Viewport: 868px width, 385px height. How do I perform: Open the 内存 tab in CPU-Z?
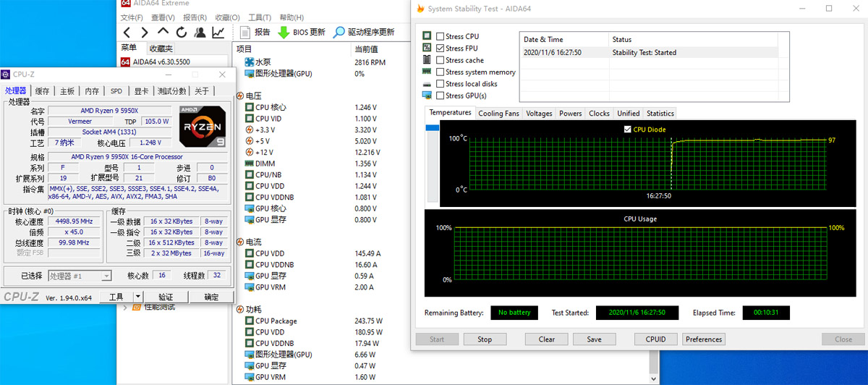[92, 91]
